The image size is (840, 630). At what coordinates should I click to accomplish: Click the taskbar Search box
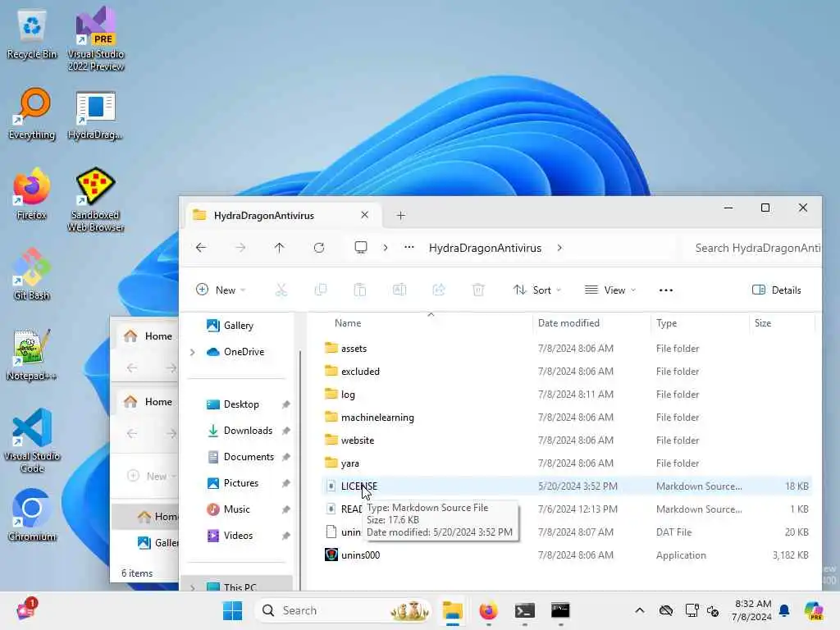coord(343,610)
